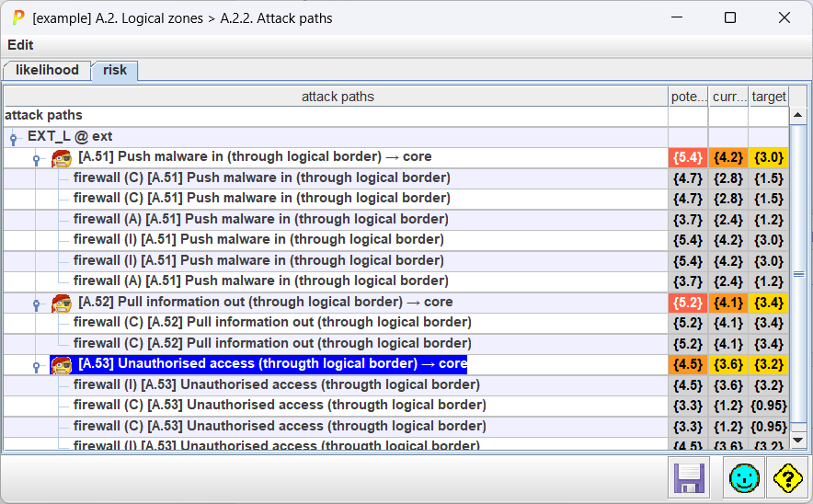813x504 pixels.
Task: Click the vertical scrollbar down arrow
Action: coord(797,443)
